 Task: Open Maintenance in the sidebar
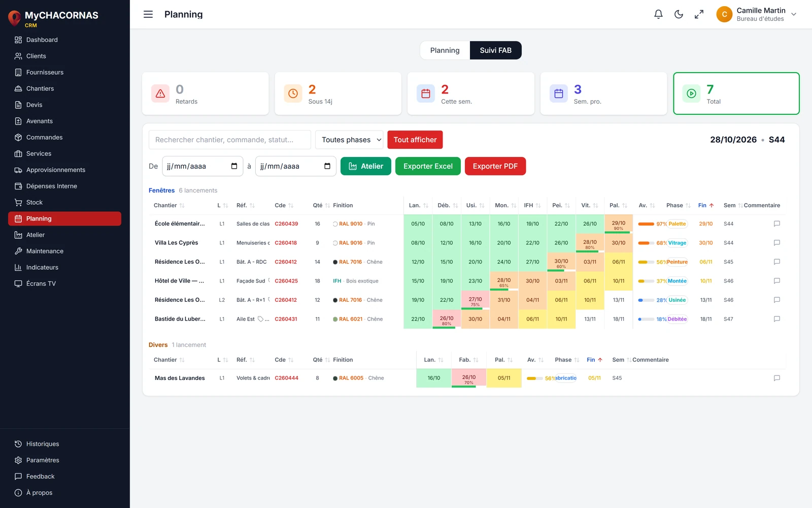click(x=65, y=251)
